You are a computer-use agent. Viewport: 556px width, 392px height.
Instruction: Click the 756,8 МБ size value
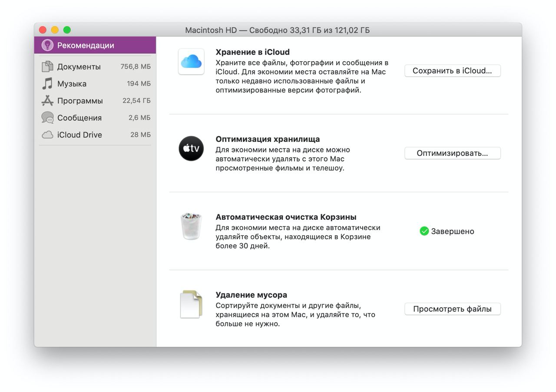[x=136, y=66]
